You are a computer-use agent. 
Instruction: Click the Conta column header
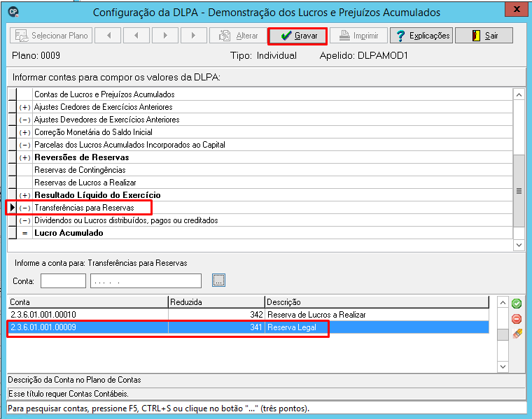tap(88, 302)
